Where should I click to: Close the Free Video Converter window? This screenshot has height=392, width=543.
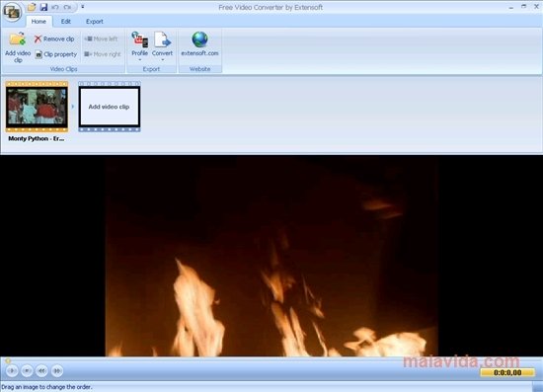click(536, 7)
